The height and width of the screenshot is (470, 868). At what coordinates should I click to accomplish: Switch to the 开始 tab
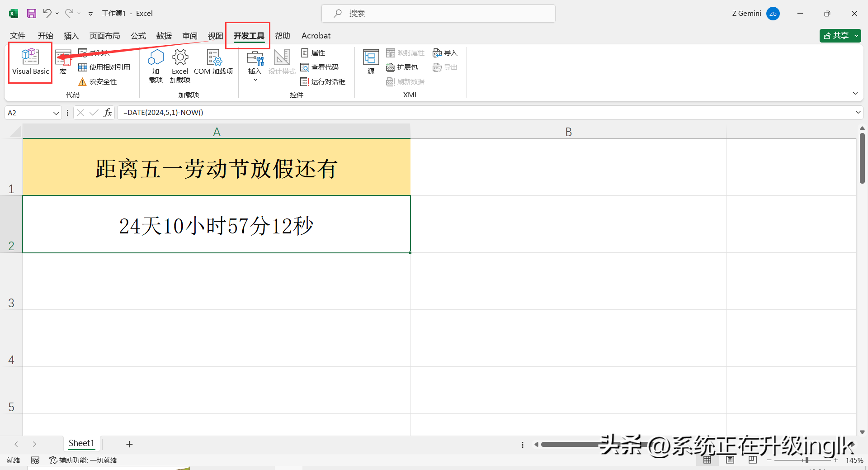(45, 36)
